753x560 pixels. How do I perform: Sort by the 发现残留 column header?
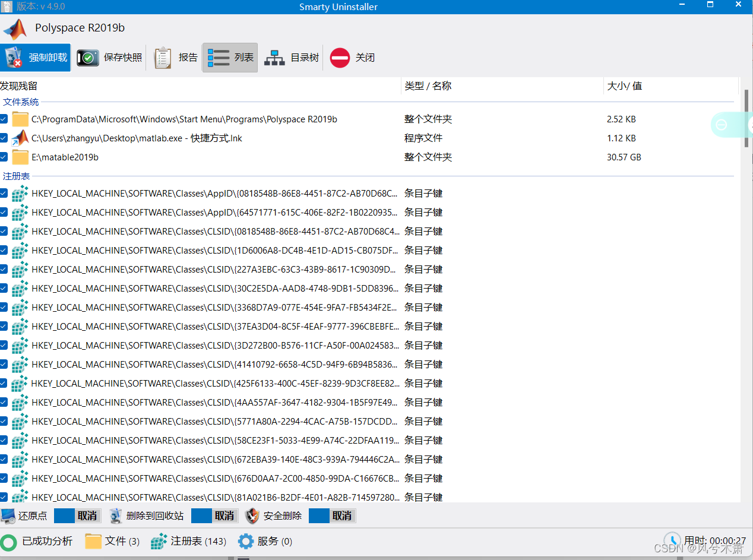pos(201,86)
